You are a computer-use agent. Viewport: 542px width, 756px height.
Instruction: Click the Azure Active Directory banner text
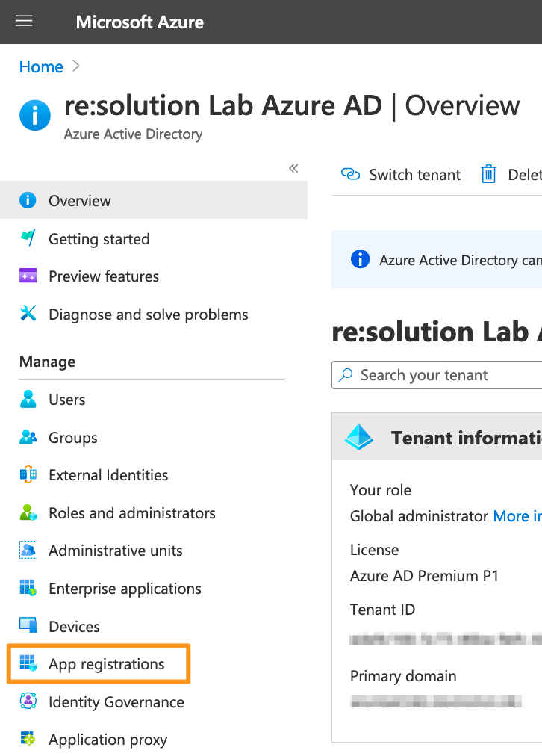tap(460, 261)
